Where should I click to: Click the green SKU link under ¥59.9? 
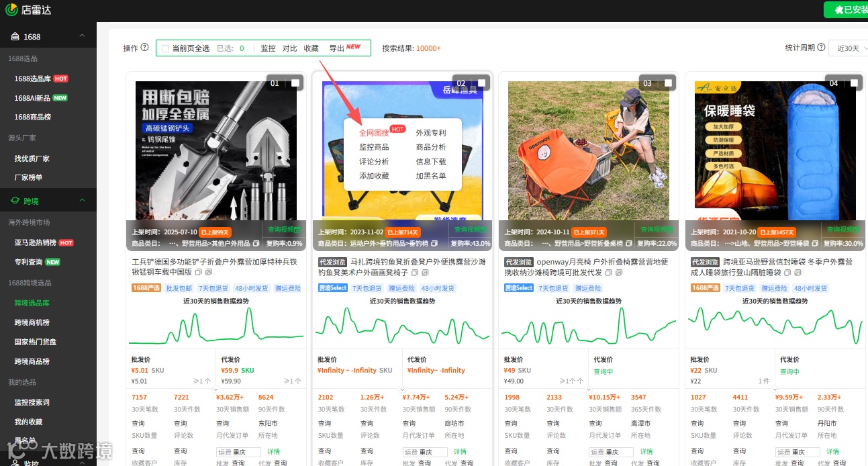point(247,371)
